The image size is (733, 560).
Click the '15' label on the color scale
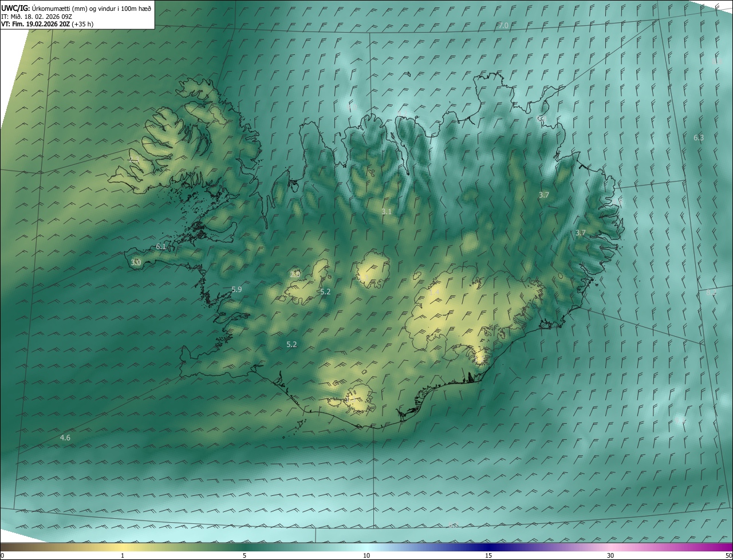488,555
